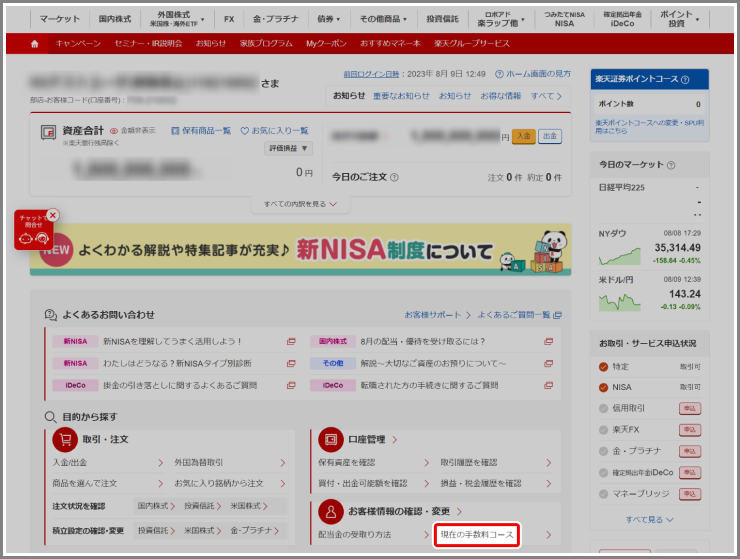Open 外国為替取引 row
The width and height of the screenshot is (740, 559).
[230, 463]
